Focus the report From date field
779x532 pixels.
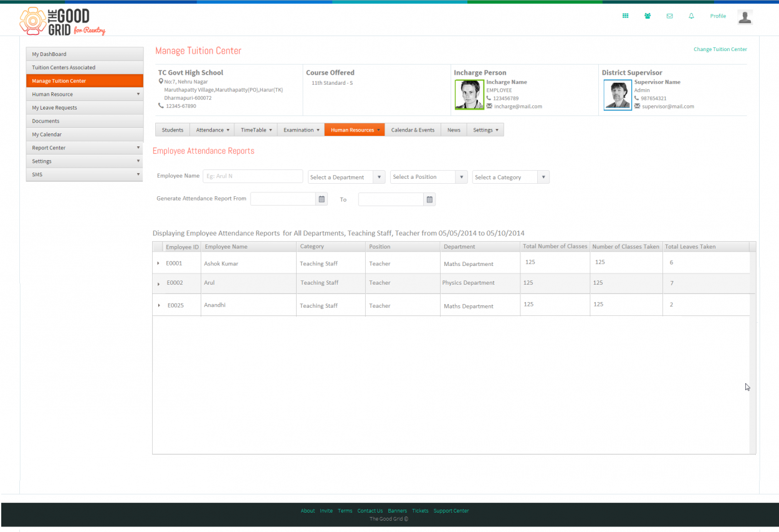click(x=284, y=199)
